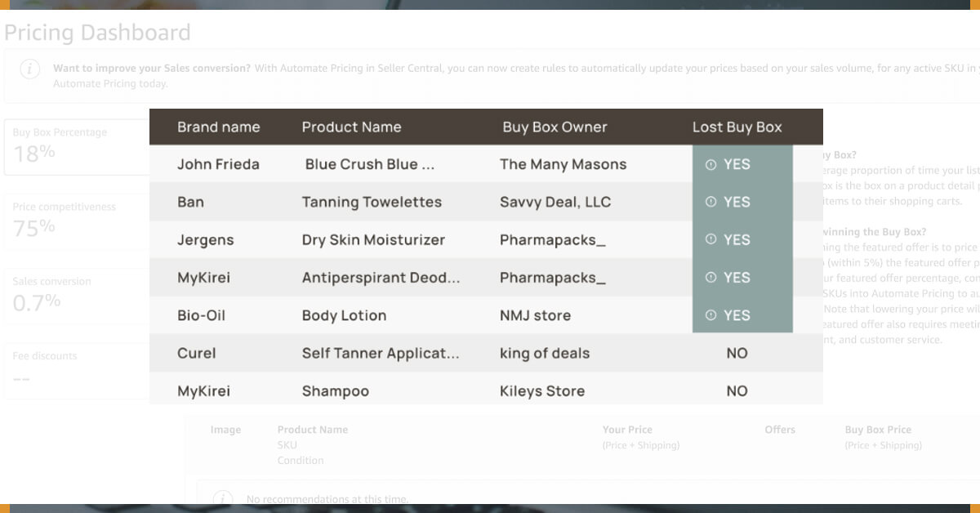Click the clock icon beside Antiperspirant Deod... YES
This screenshot has height=513, width=980.
(710, 278)
